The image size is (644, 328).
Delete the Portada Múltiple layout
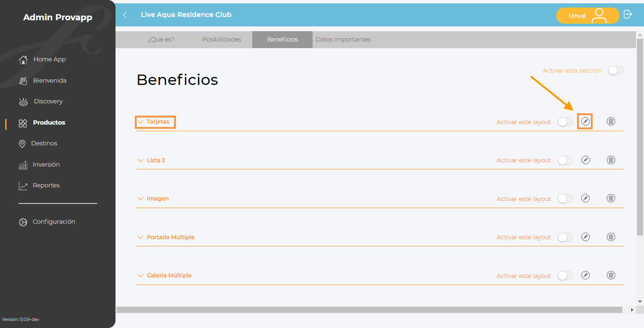point(611,237)
